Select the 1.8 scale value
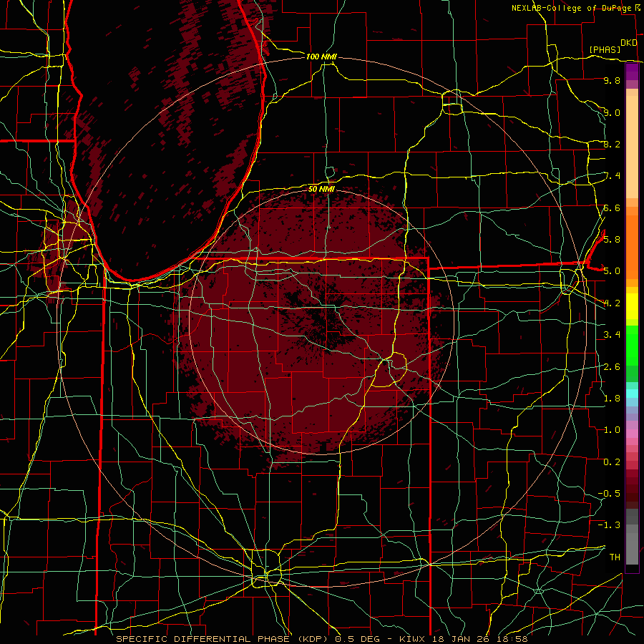Image resolution: width=644 pixels, height=644 pixels. [x=612, y=398]
